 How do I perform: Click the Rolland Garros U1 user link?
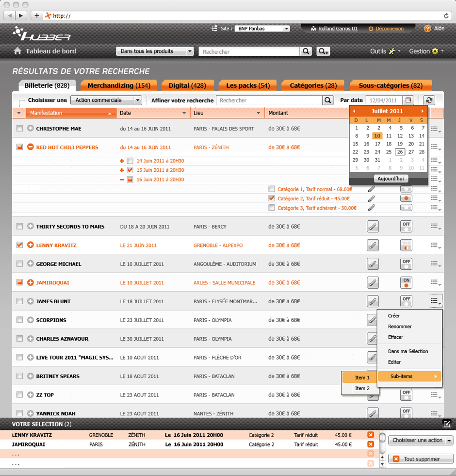tap(338, 29)
